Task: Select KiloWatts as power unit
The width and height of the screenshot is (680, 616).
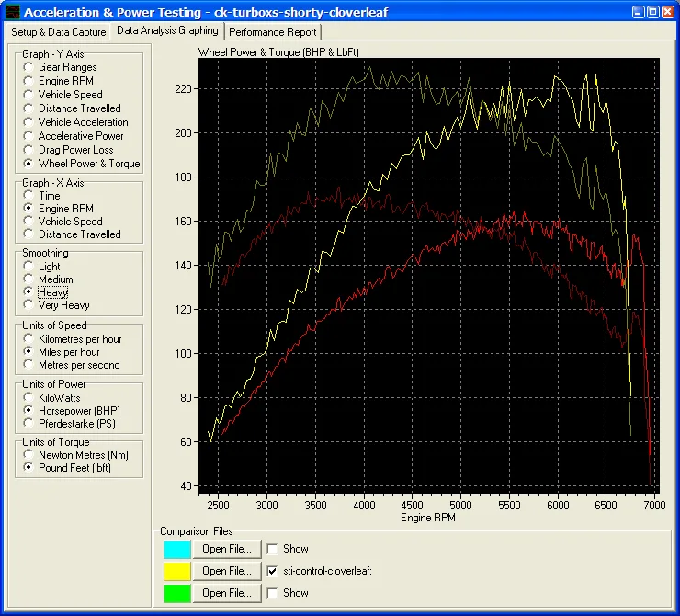Action: [x=30, y=398]
